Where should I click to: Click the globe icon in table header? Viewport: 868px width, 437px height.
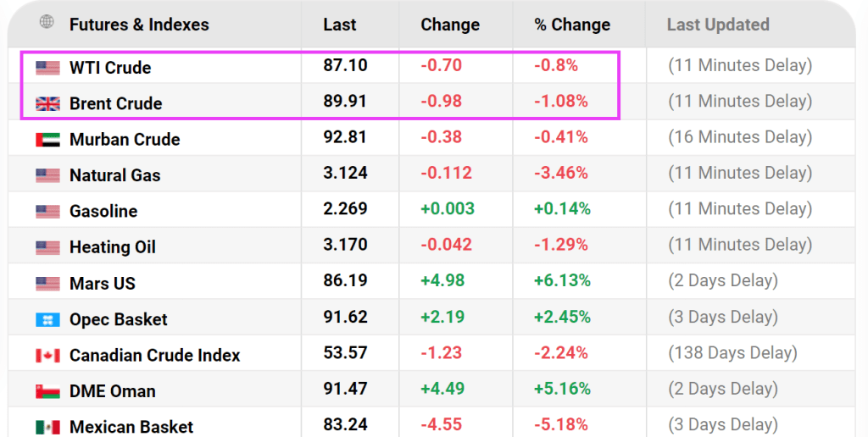click(x=47, y=23)
